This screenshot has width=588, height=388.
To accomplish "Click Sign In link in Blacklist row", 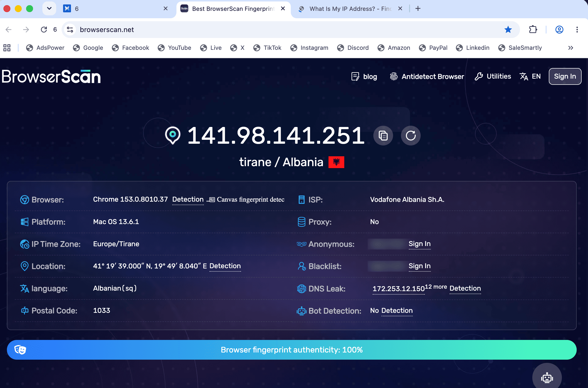I will (x=419, y=266).
